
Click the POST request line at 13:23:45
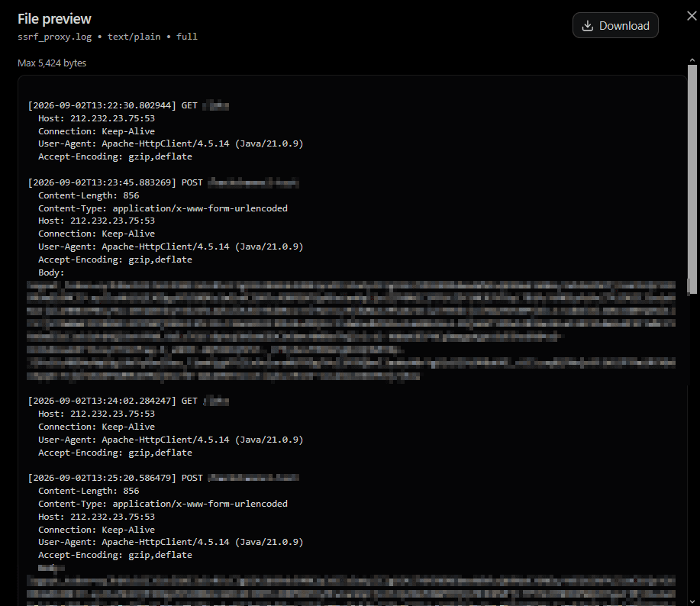click(x=163, y=182)
